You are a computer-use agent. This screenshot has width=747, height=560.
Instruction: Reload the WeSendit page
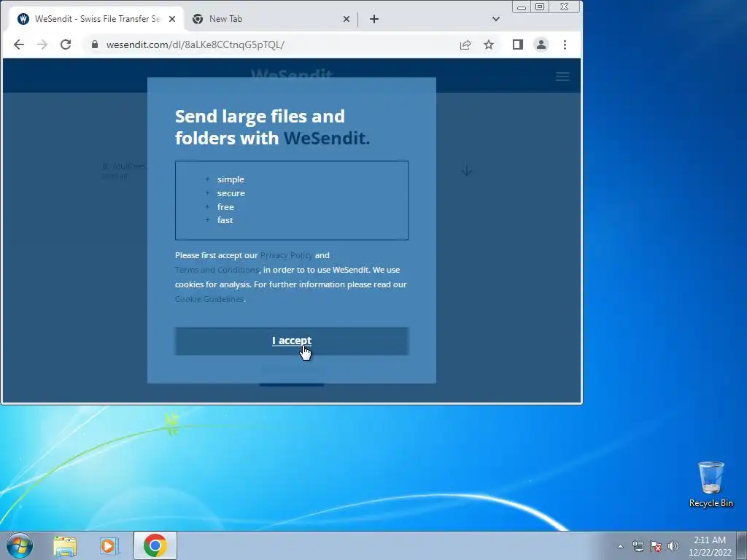pyautogui.click(x=66, y=44)
